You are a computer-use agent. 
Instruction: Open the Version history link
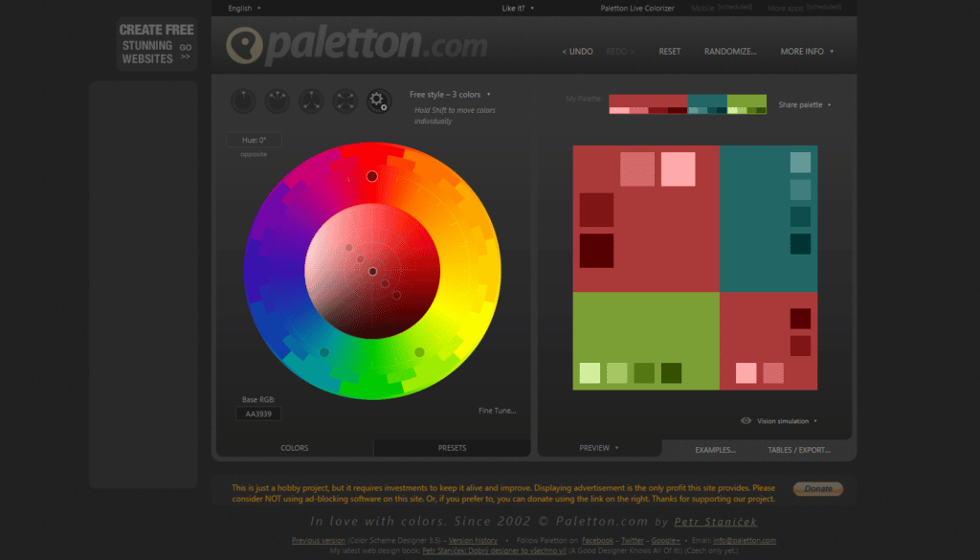click(x=473, y=540)
